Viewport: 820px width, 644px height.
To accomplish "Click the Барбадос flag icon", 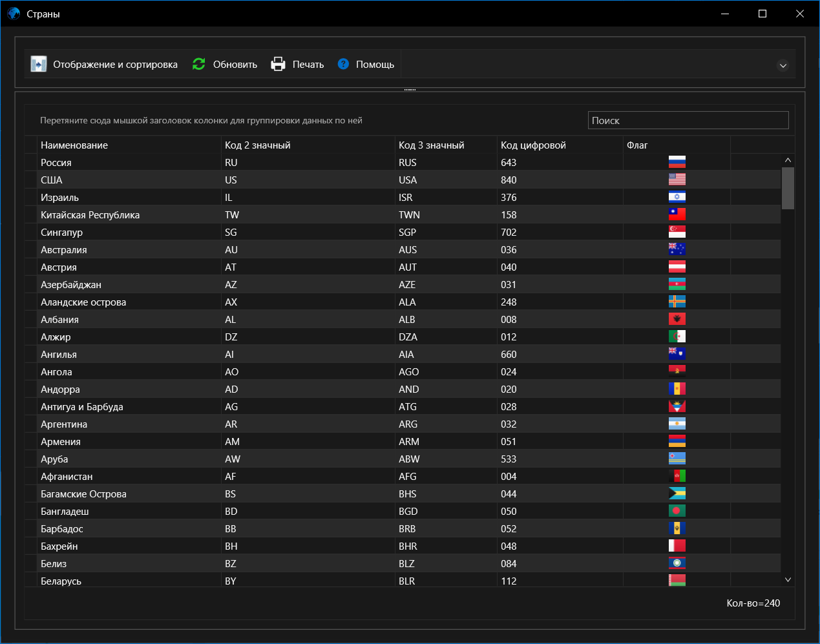I will pyautogui.click(x=677, y=528).
